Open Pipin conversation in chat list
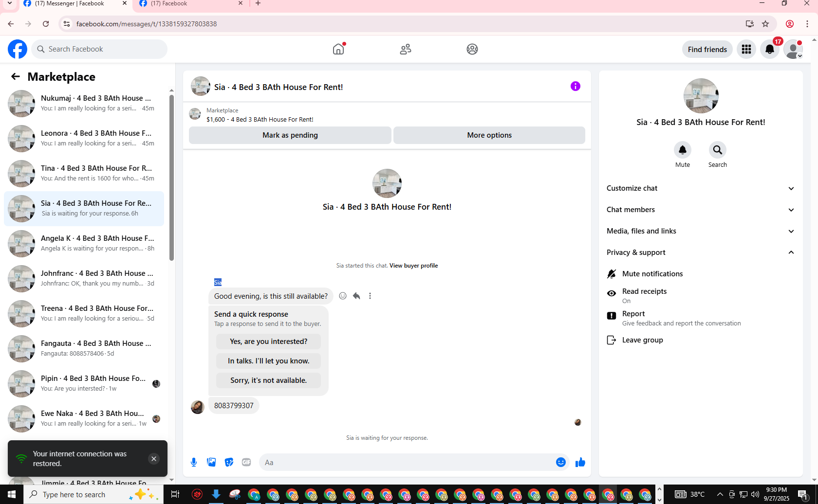Image resolution: width=818 pixels, height=504 pixels. 84,384
